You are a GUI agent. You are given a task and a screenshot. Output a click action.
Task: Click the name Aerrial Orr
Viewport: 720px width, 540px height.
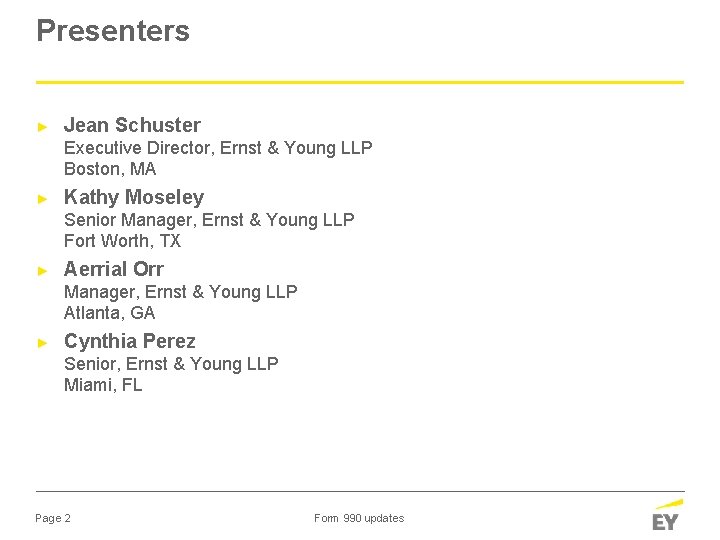(114, 269)
